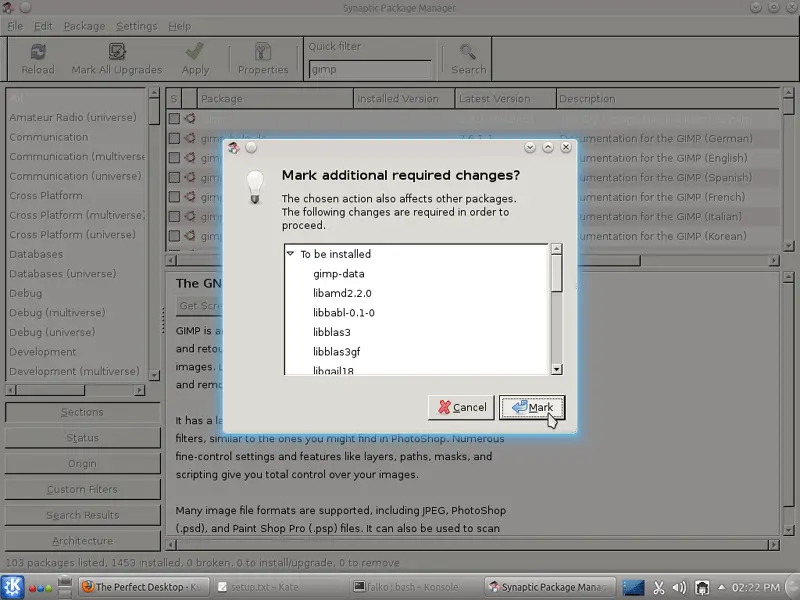Click the scroll-down arrow of the dialog package list

tap(557, 369)
